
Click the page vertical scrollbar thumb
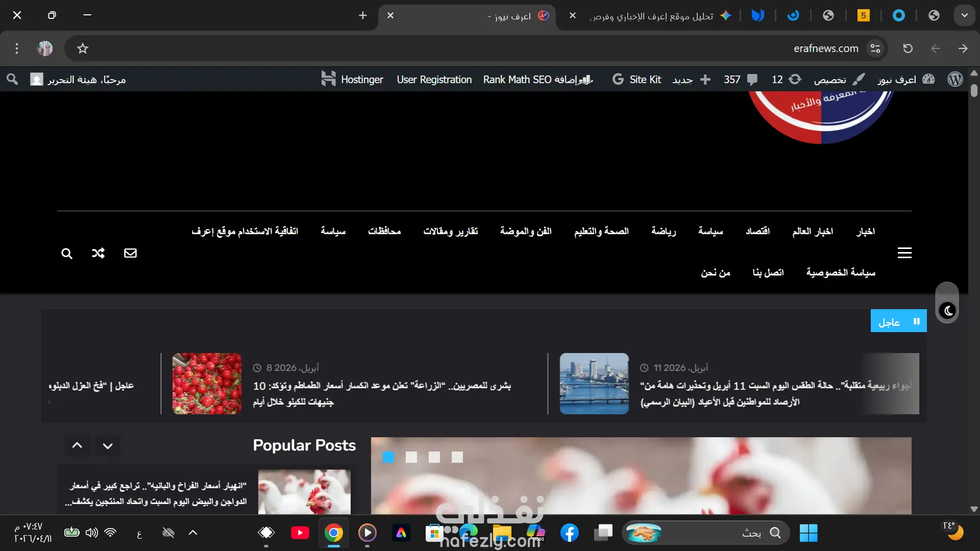pyautogui.click(x=974, y=91)
